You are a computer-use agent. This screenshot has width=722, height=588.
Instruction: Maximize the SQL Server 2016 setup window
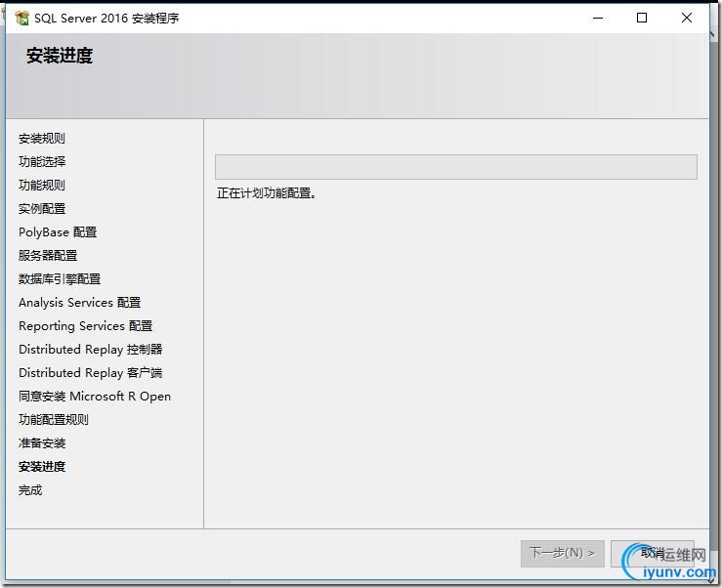(642, 18)
